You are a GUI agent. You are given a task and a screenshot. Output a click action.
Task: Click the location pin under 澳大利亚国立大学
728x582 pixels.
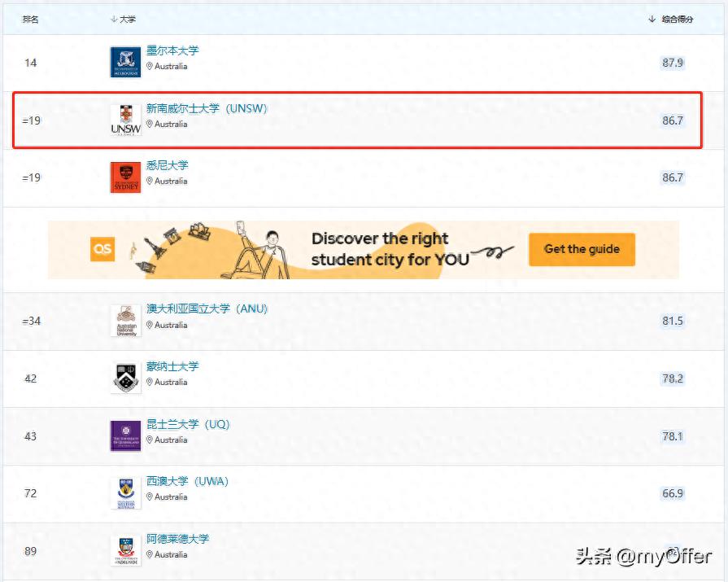pos(150,325)
